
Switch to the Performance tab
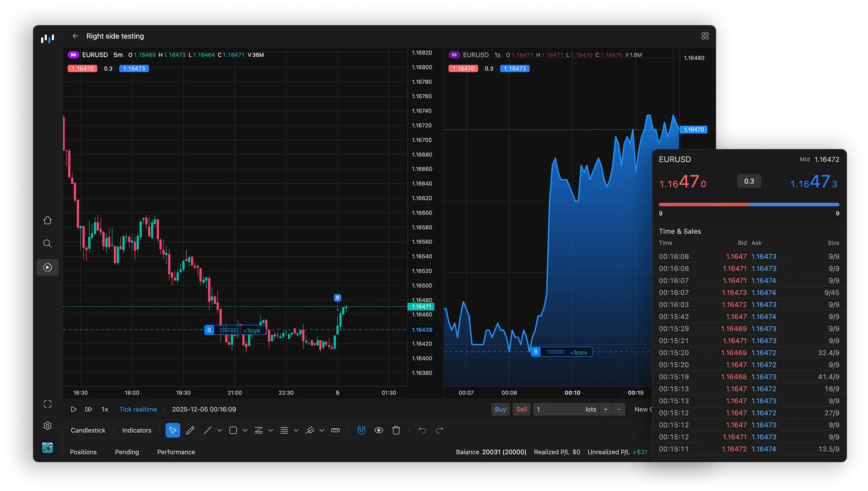pos(176,452)
